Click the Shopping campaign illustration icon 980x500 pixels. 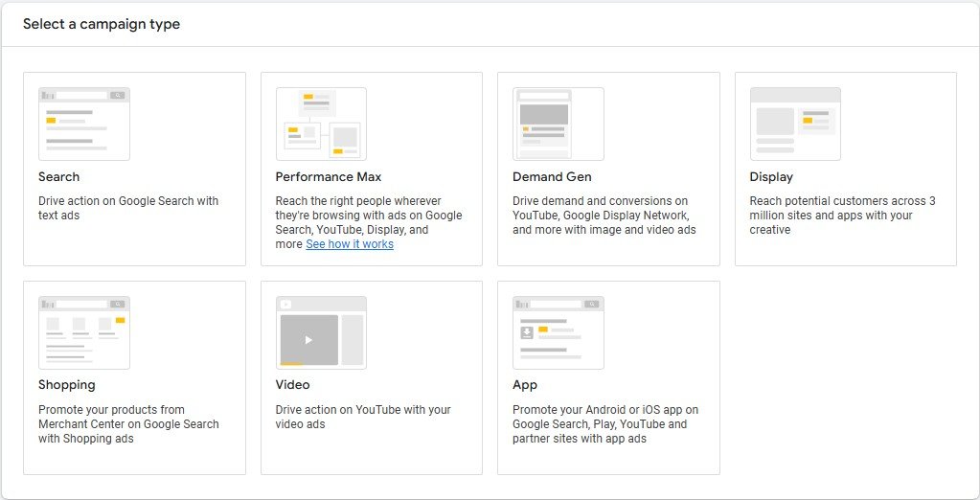click(83, 332)
